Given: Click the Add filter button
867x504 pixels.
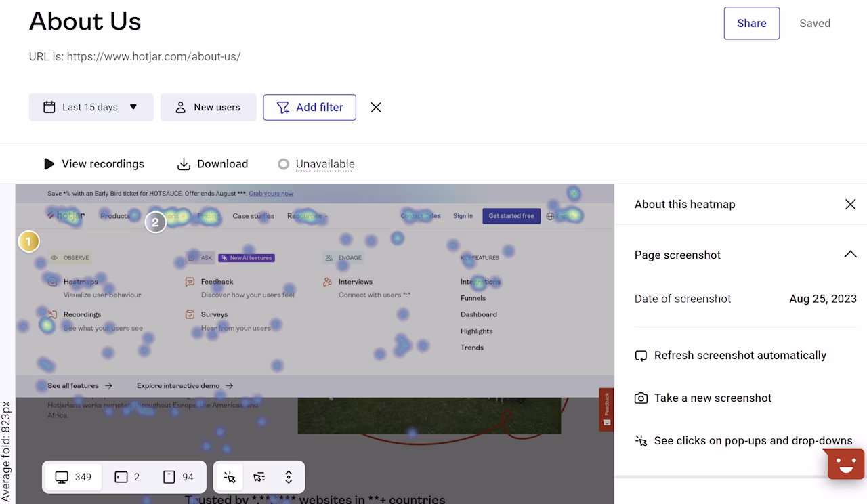Looking at the screenshot, I should 310,107.
